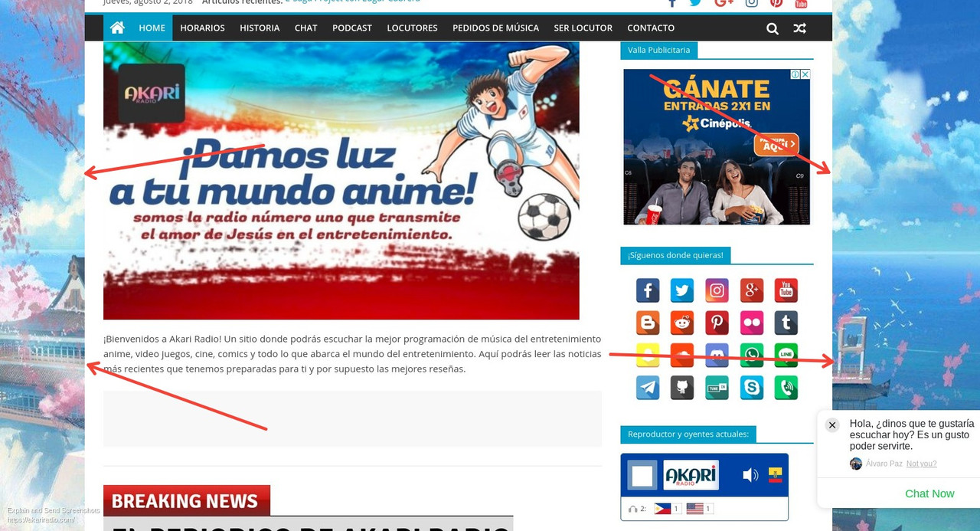This screenshot has width=980, height=531.
Task: Click the Ecuador flag in the player
Action: pyautogui.click(x=776, y=475)
